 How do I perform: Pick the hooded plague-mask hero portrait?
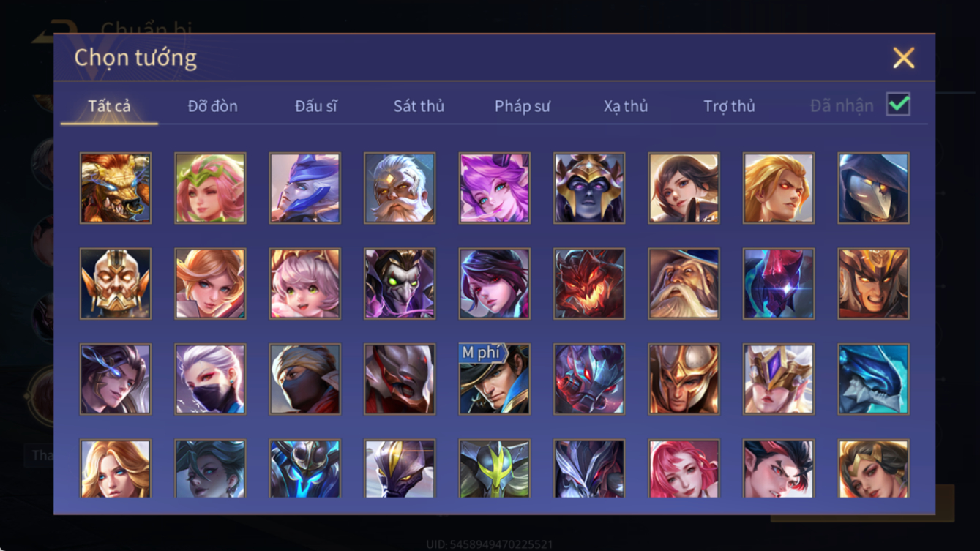click(x=874, y=188)
